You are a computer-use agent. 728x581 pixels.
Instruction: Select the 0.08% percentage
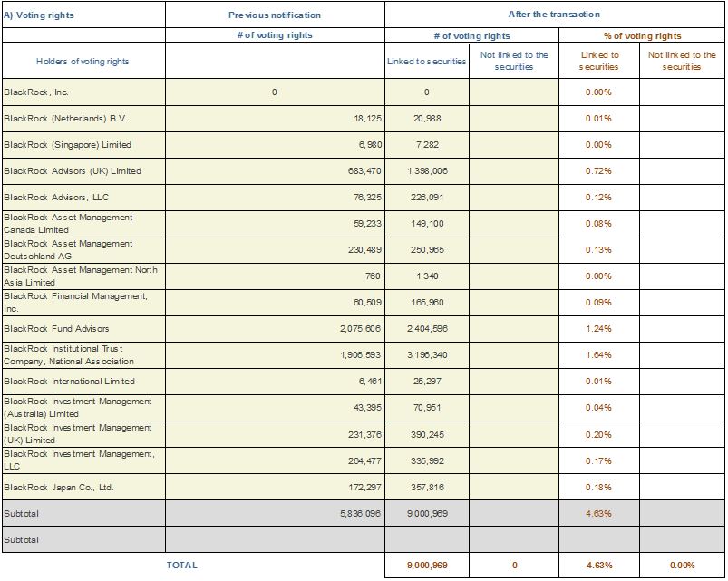[x=598, y=224]
